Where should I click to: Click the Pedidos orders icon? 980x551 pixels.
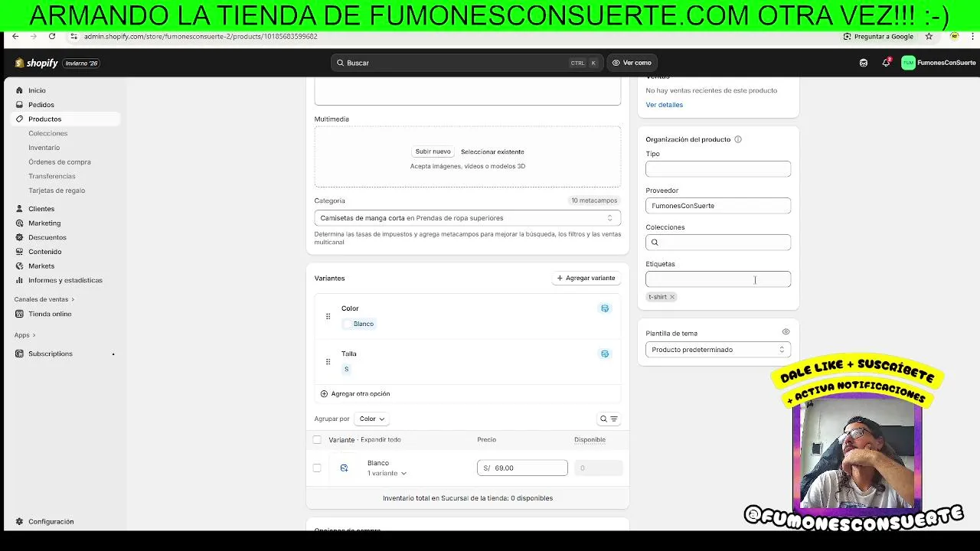tap(20, 105)
